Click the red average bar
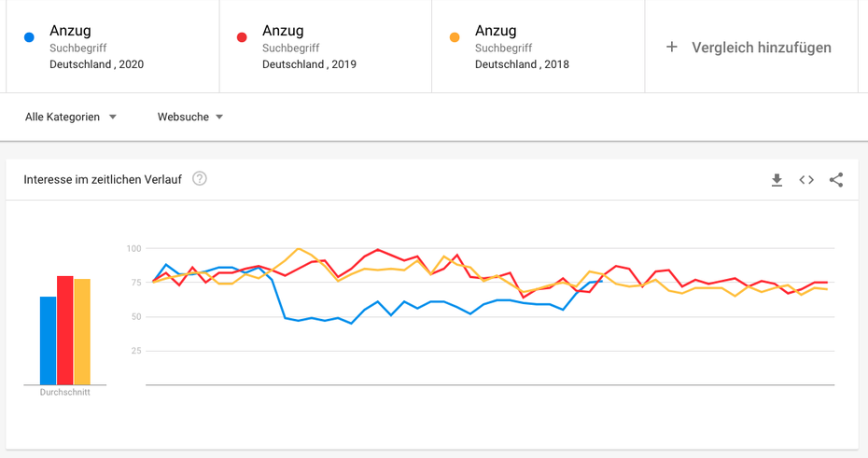This screenshot has height=458, width=868. [65, 330]
